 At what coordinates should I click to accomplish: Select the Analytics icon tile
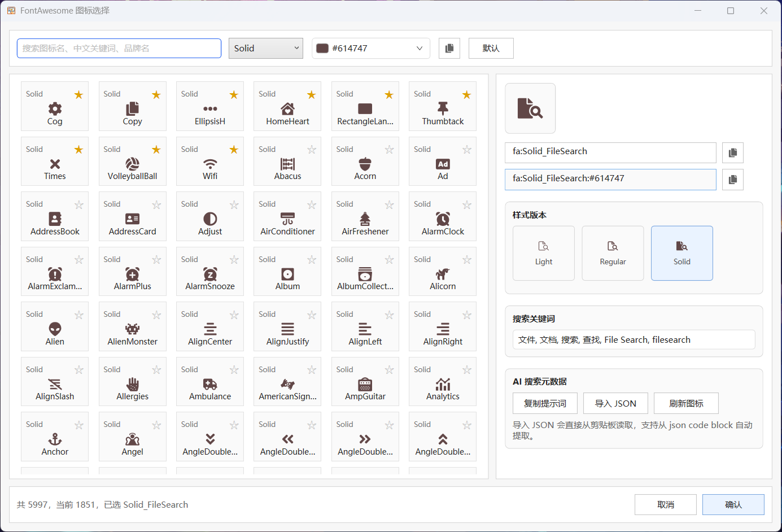pos(443,382)
